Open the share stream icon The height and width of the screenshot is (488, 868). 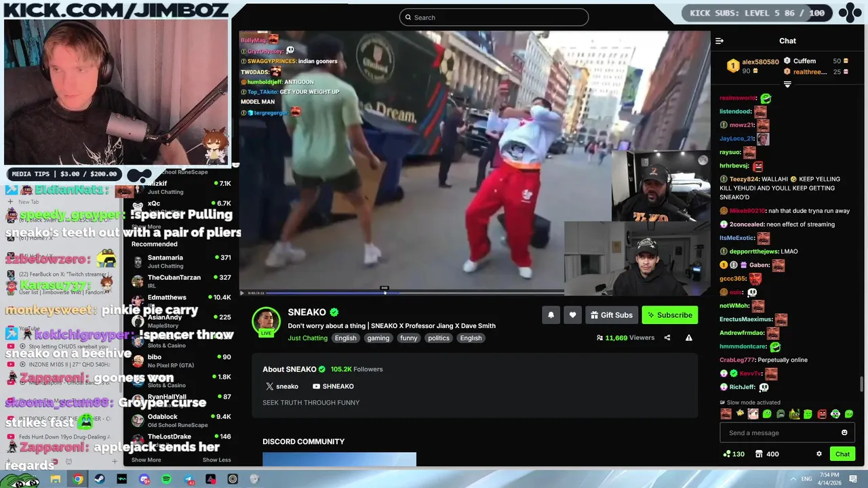click(667, 338)
